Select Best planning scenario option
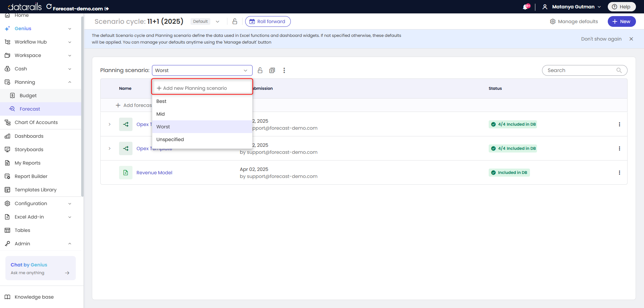This screenshot has height=308, width=644. coord(202,101)
